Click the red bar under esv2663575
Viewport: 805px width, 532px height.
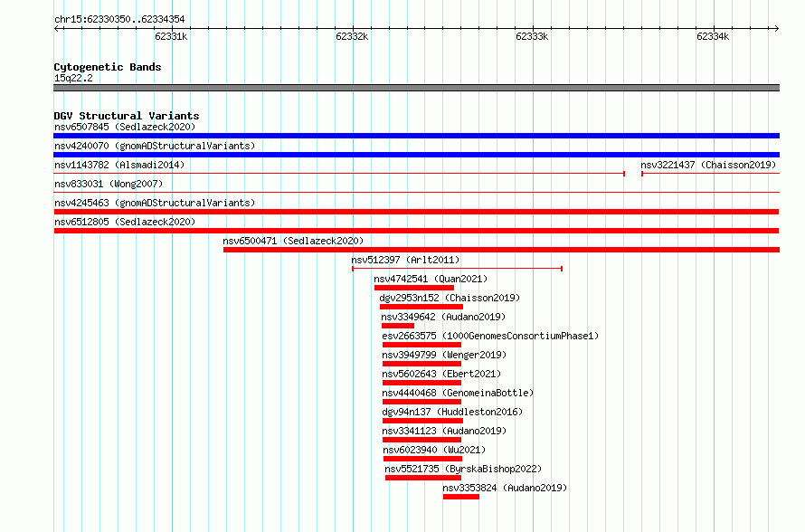[421, 345]
